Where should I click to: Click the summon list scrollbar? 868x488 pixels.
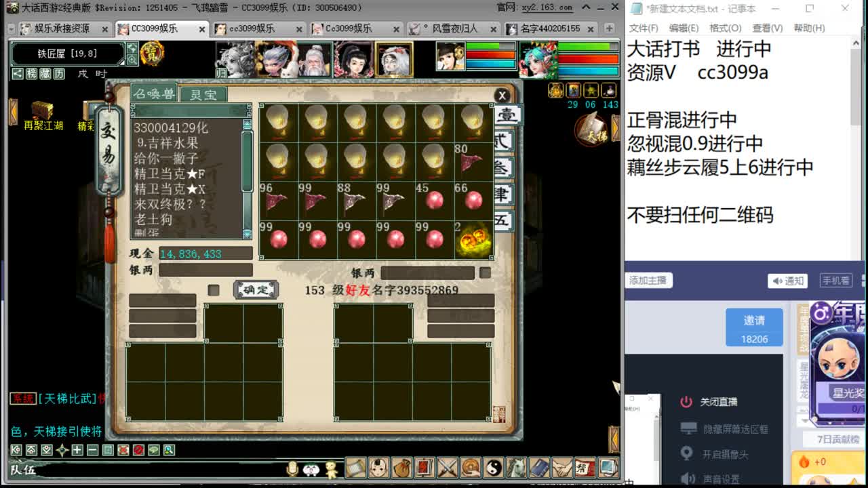pyautogui.click(x=247, y=179)
